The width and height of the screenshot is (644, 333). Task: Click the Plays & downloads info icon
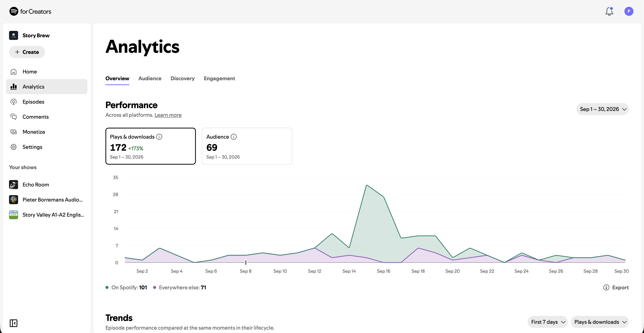tap(159, 137)
